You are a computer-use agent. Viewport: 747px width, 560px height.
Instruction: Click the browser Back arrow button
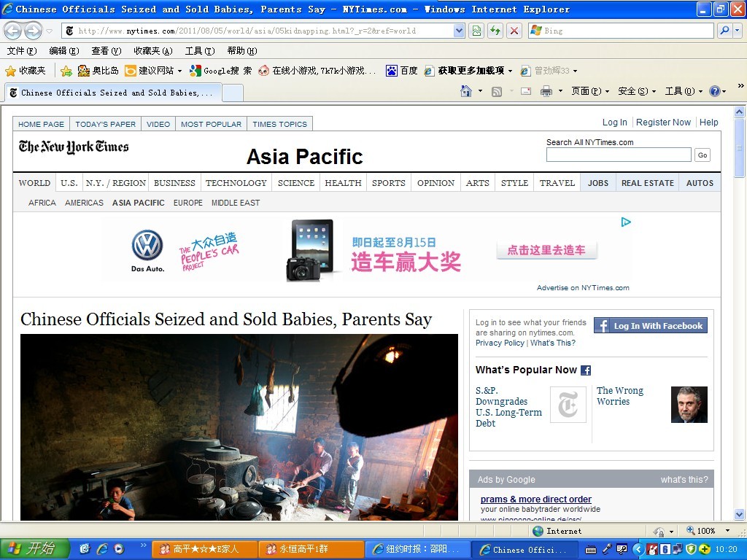point(13,31)
